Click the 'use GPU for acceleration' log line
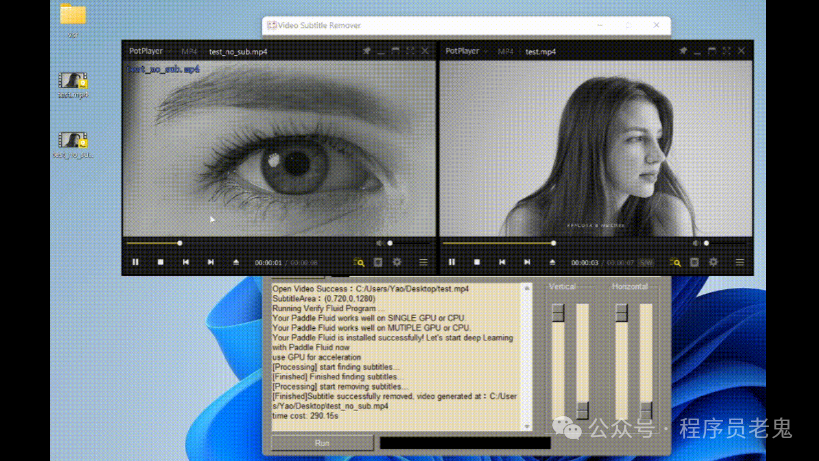This screenshot has height=461, width=819. [x=317, y=357]
